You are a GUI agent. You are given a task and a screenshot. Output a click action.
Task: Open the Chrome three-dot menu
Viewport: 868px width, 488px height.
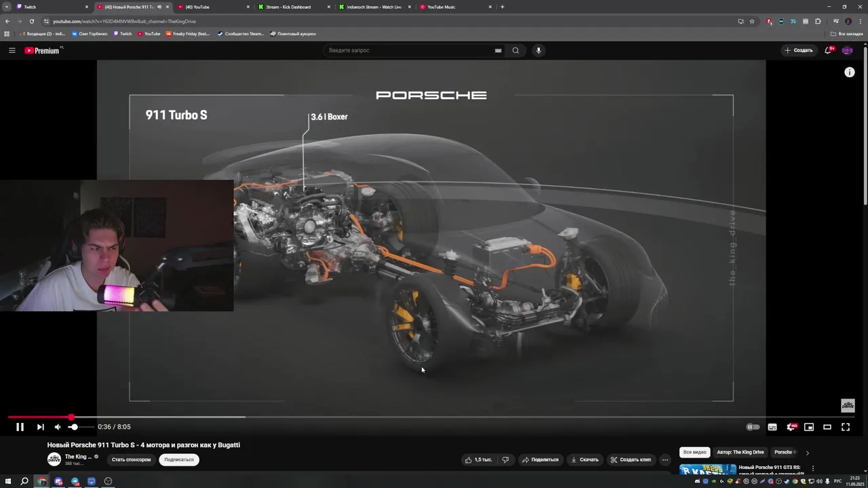860,21
